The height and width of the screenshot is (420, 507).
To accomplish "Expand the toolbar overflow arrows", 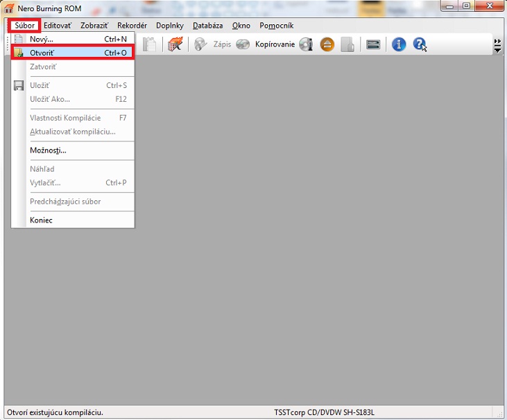I will (x=497, y=46).
